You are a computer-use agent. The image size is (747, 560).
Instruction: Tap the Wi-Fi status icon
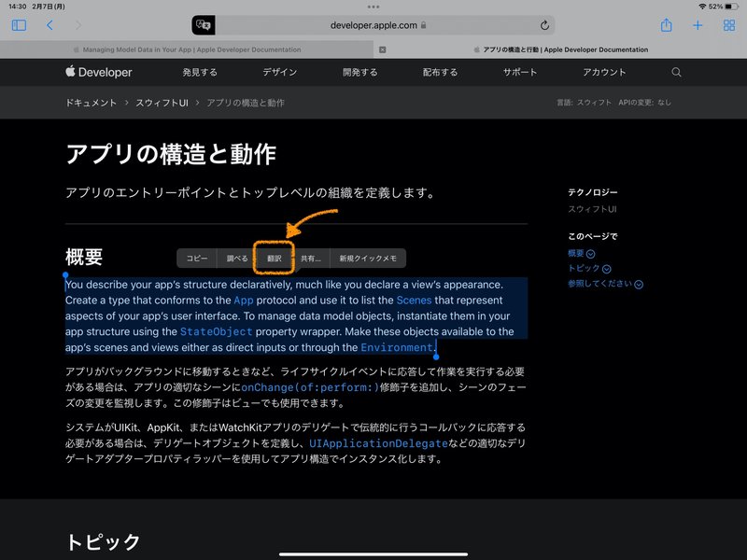coord(702,7)
